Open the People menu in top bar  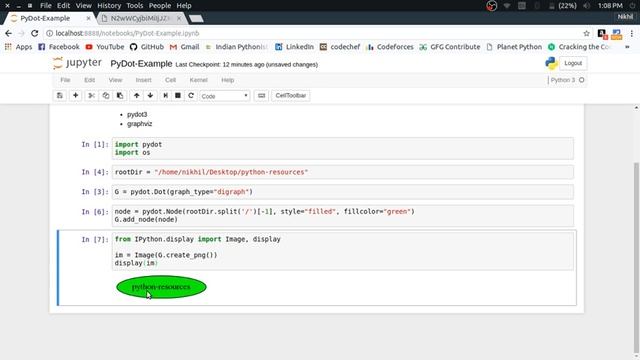(x=160, y=6)
